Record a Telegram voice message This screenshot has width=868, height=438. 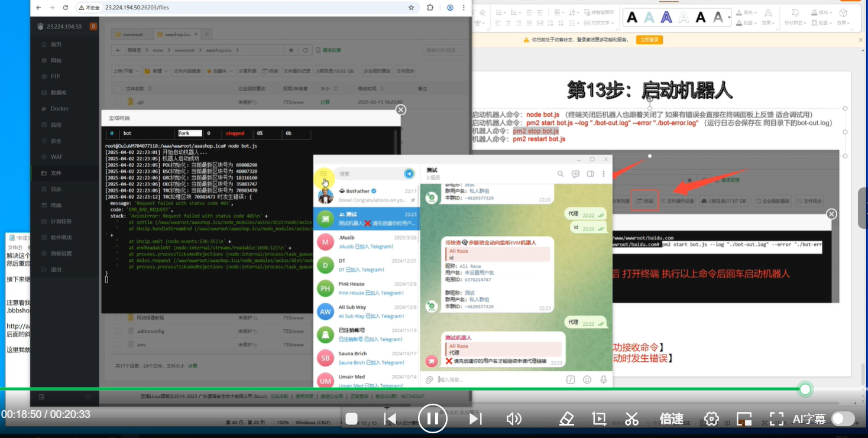tap(603, 379)
